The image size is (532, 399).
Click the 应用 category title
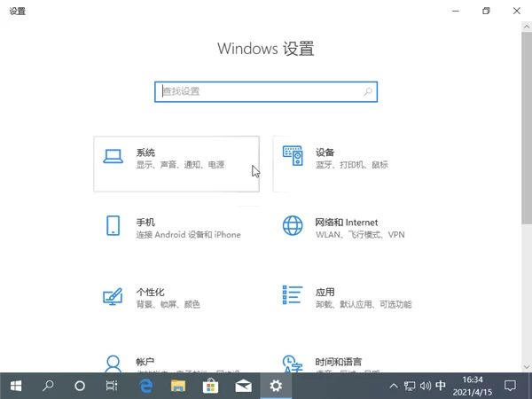(325, 292)
